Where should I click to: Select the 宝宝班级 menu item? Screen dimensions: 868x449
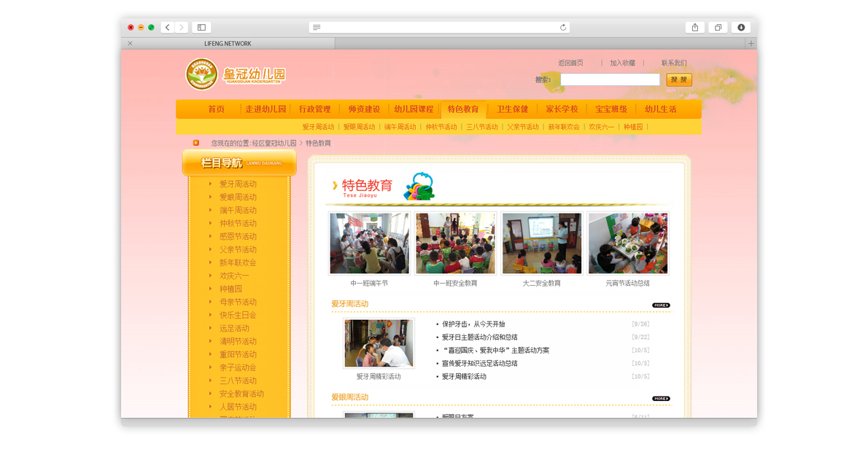point(611,109)
